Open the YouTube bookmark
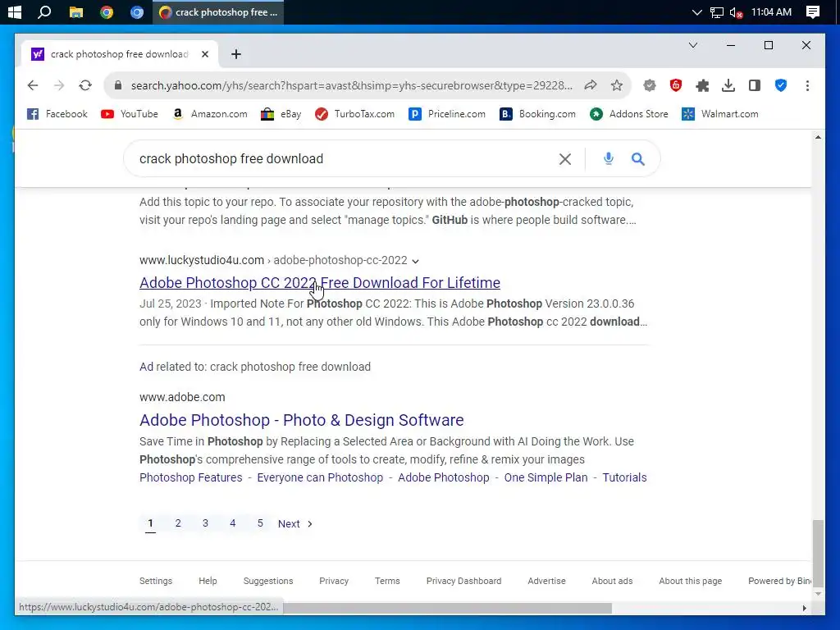This screenshot has width=840, height=630. (x=130, y=114)
